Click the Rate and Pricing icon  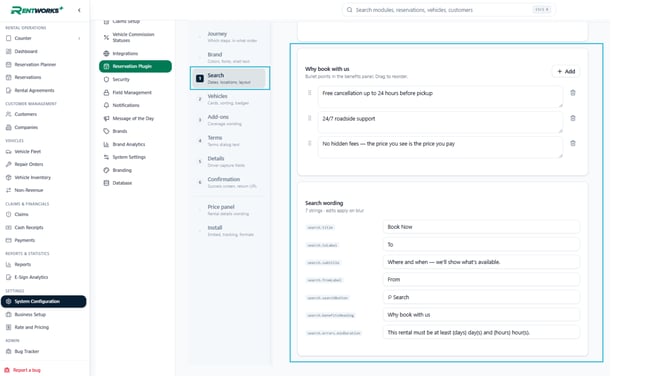pyautogui.click(x=9, y=327)
